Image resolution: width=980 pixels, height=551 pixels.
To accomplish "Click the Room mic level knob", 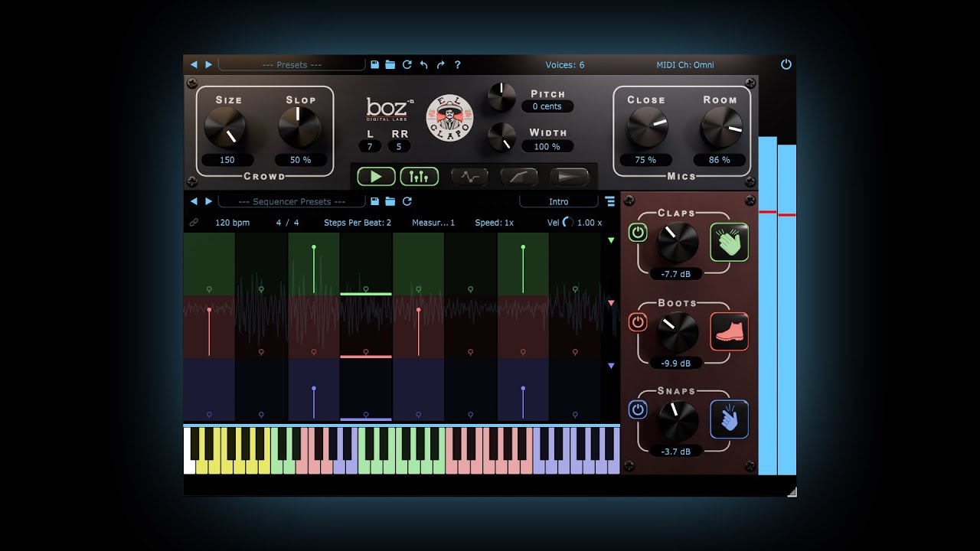I will (721, 127).
